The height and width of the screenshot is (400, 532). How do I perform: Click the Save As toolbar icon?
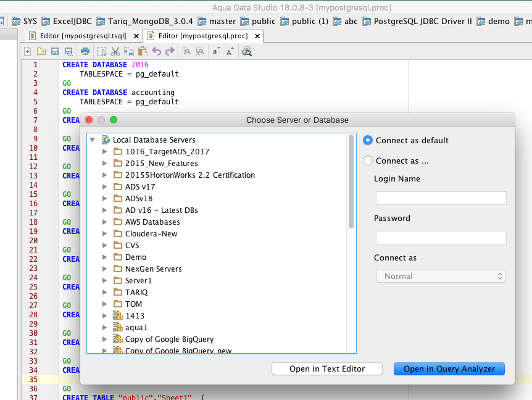[x=69, y=52]
